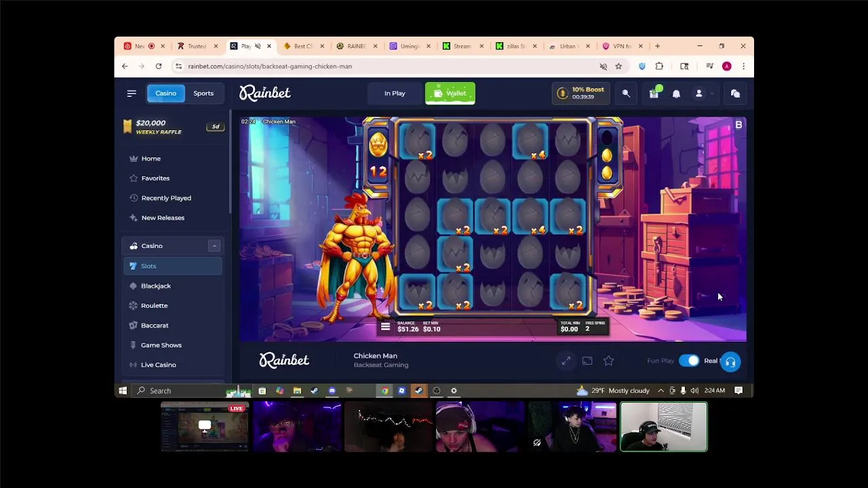Click Chrome back arrow

coord(125,66)
